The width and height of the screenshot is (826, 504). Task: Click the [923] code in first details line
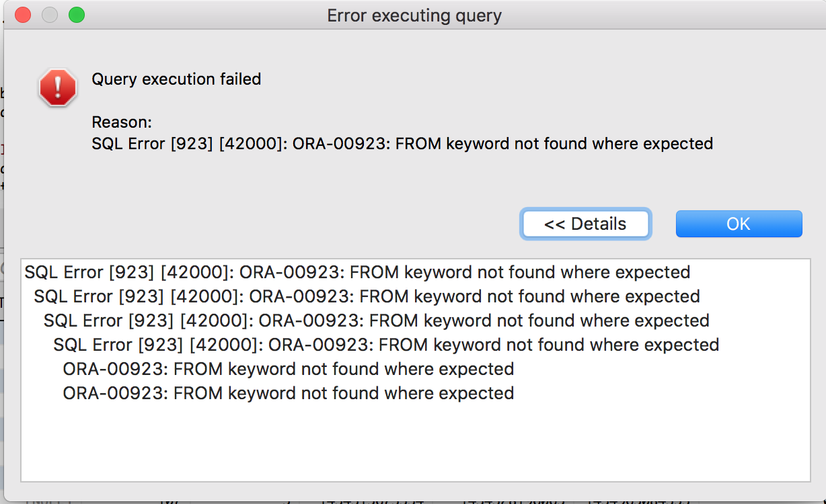135,272
